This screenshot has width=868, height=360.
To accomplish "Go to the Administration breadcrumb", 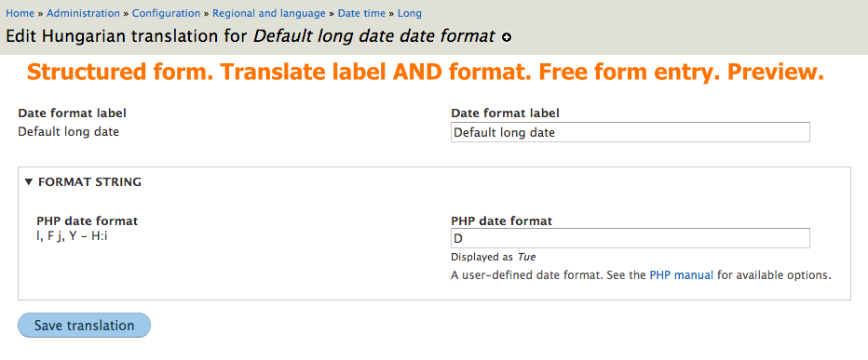I will (x=83, y=13).
